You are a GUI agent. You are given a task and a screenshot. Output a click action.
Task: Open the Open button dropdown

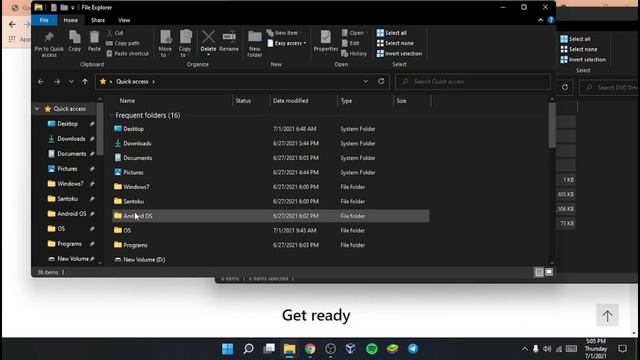[x=354, y=33]
